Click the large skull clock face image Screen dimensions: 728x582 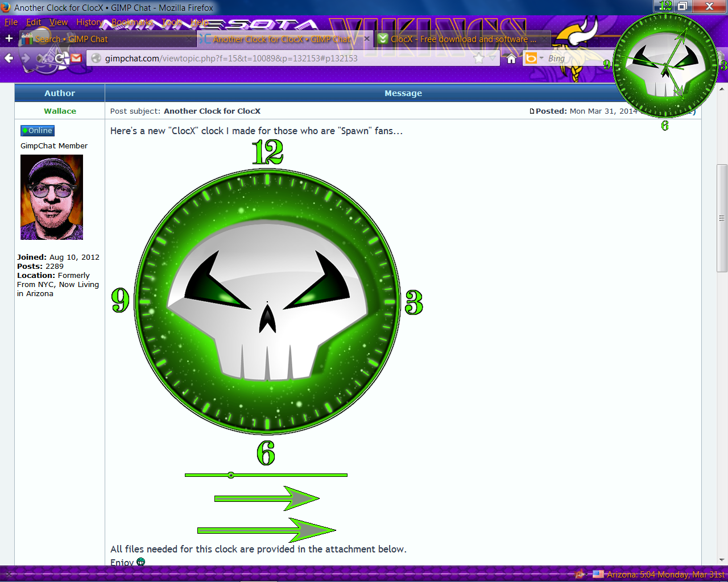267,302
